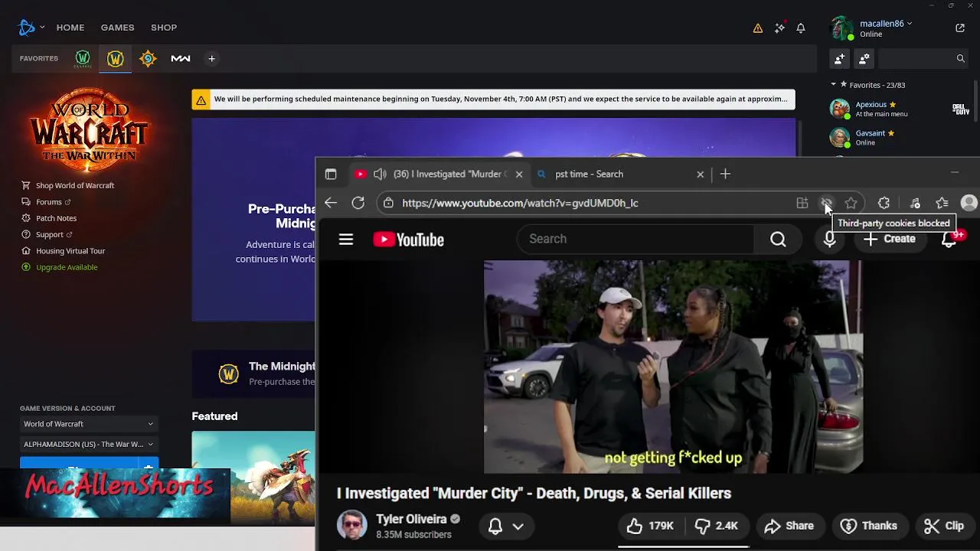This screenshot has width=980, height=551.
Task: Open ALPHAMADISON (US) account dropdown
Action: click(x=88, y=444)
